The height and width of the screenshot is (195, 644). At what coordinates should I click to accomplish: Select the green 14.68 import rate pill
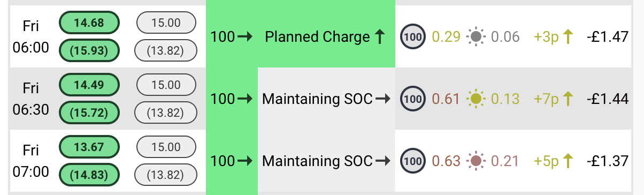[x=89, y=23]
